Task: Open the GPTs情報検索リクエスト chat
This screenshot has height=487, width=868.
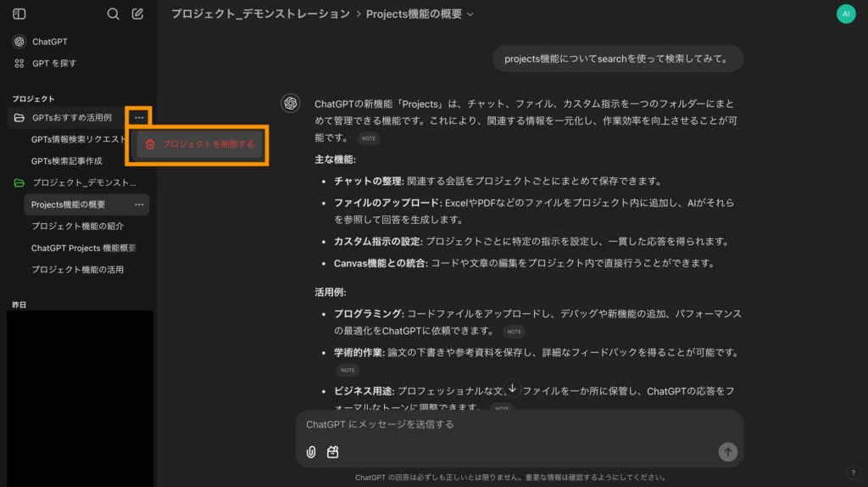Action: click(x=79, y=139)
